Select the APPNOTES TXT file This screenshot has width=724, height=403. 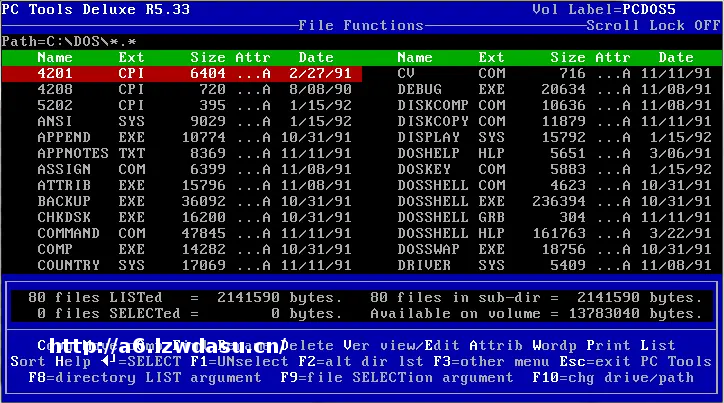(182, 153)
